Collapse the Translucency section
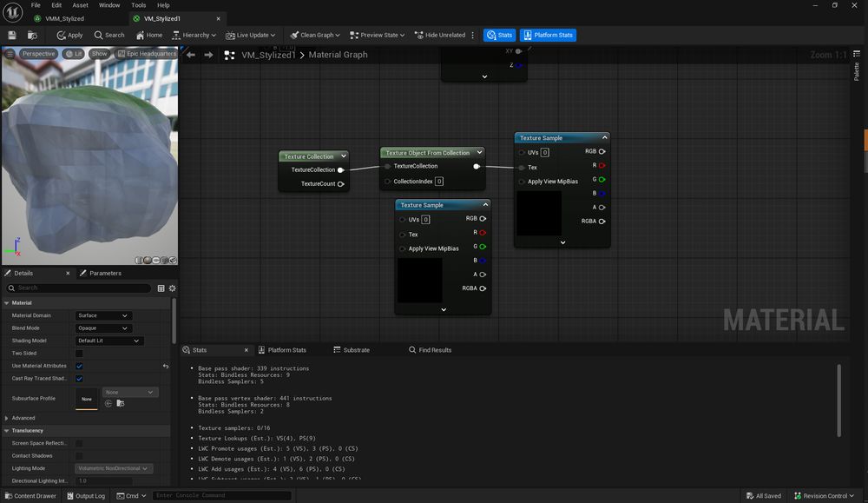The height and width of the screenshot is (503, 868). click(7, 431)
